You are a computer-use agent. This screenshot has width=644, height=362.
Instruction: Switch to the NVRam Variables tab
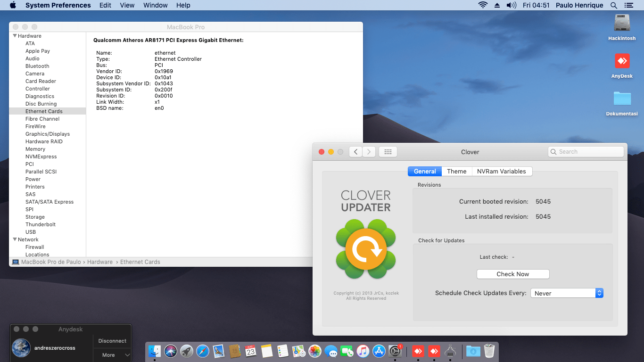pyautogui.click(x=502, y=172)
